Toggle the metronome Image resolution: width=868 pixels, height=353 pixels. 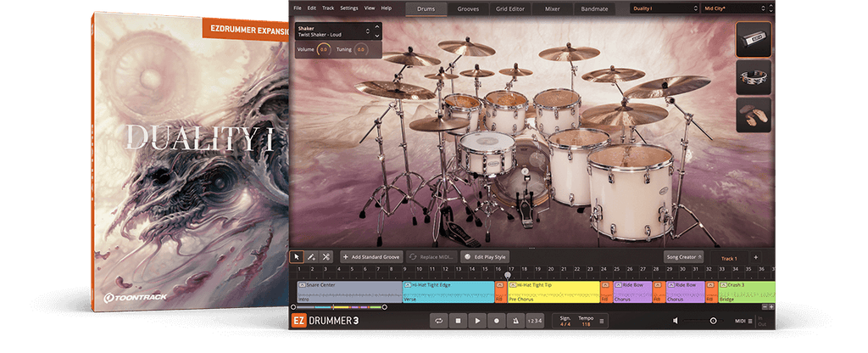tap(515, 320)
